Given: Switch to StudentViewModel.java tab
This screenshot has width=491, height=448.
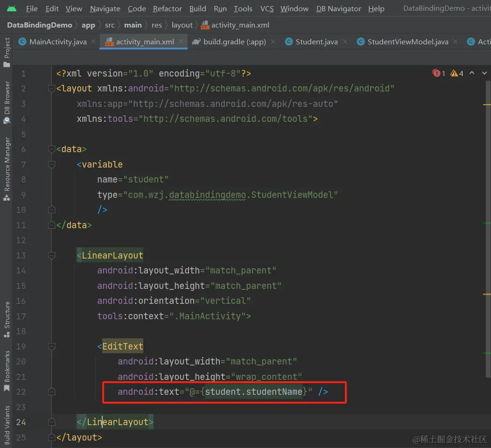Looking at the screenshot, I should (408, 42).
